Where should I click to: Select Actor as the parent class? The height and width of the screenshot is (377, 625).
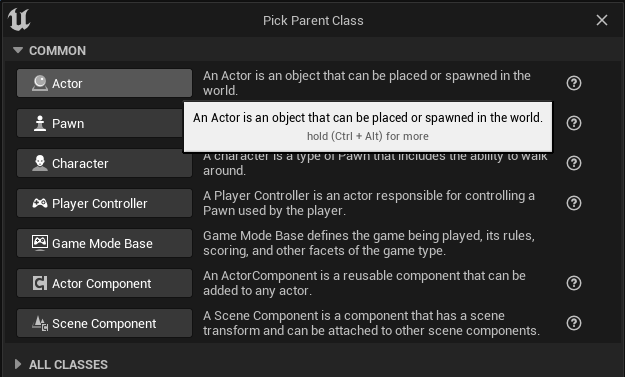(104, 83)
